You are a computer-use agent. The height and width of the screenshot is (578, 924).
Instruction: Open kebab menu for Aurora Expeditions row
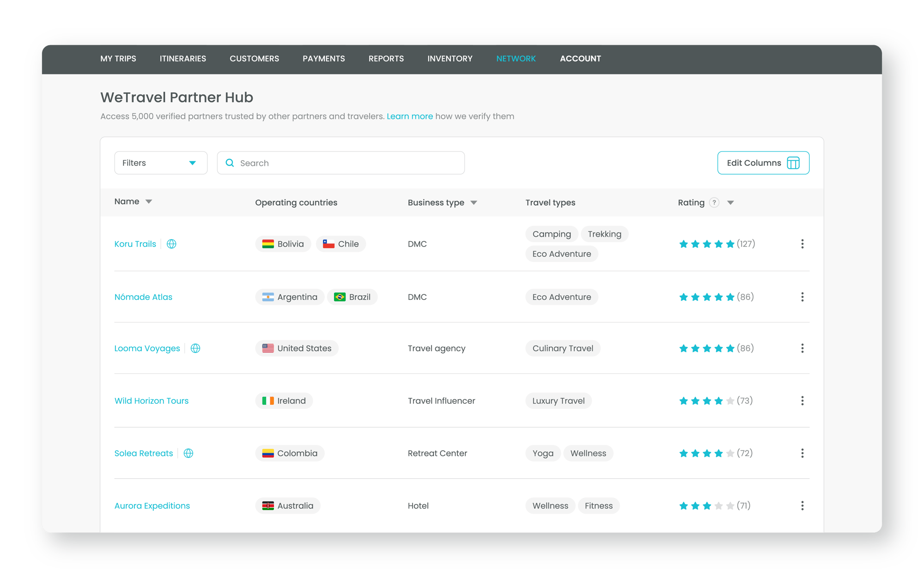point(802,506)
